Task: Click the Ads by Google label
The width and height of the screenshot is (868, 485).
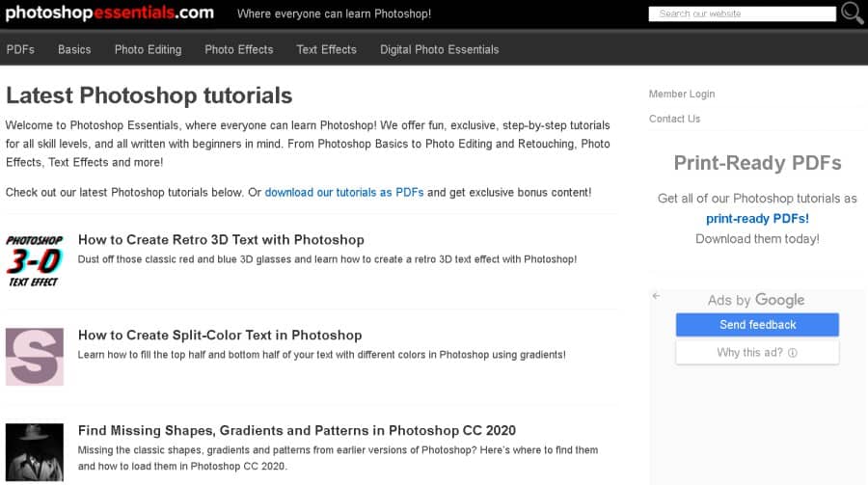Action: point(755,300)
